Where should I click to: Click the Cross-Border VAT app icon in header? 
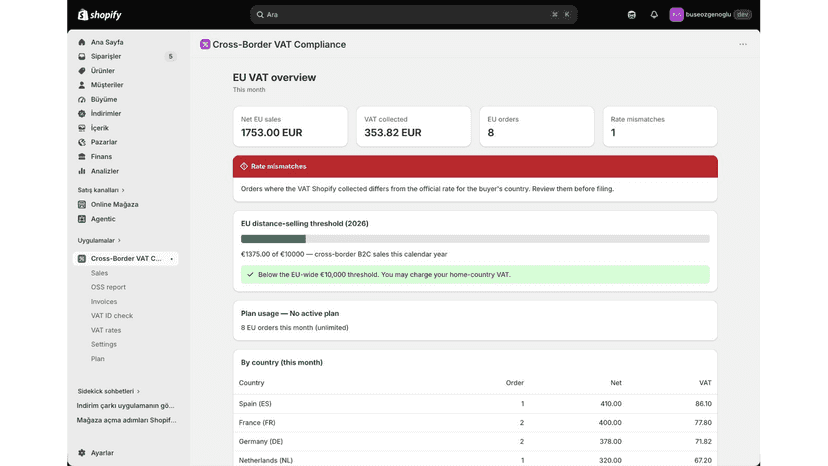(x=205, y=44)
